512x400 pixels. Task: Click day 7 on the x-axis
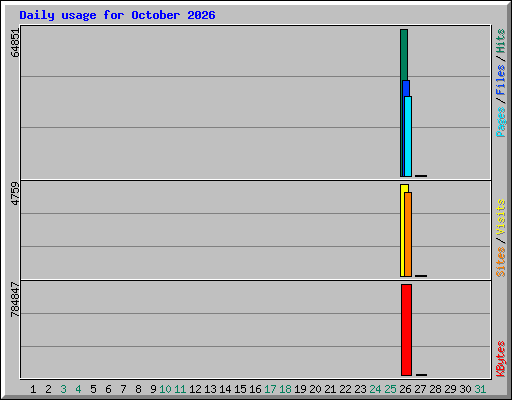(x=123, y=389)
